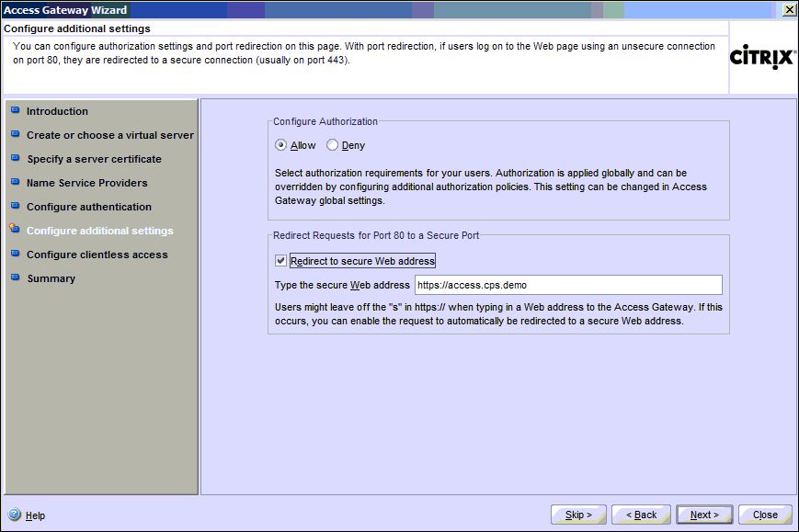Open the Introduction step label

pos(57,111)
